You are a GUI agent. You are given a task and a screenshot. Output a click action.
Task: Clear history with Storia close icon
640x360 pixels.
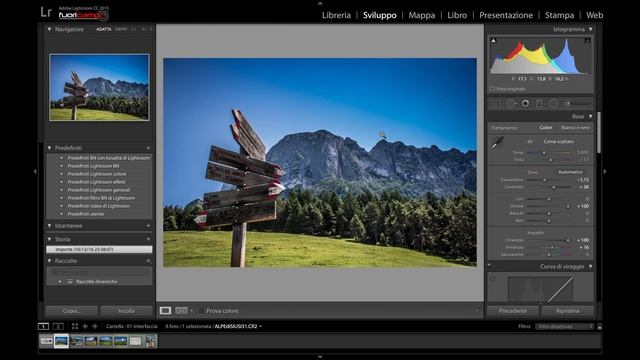148,239
